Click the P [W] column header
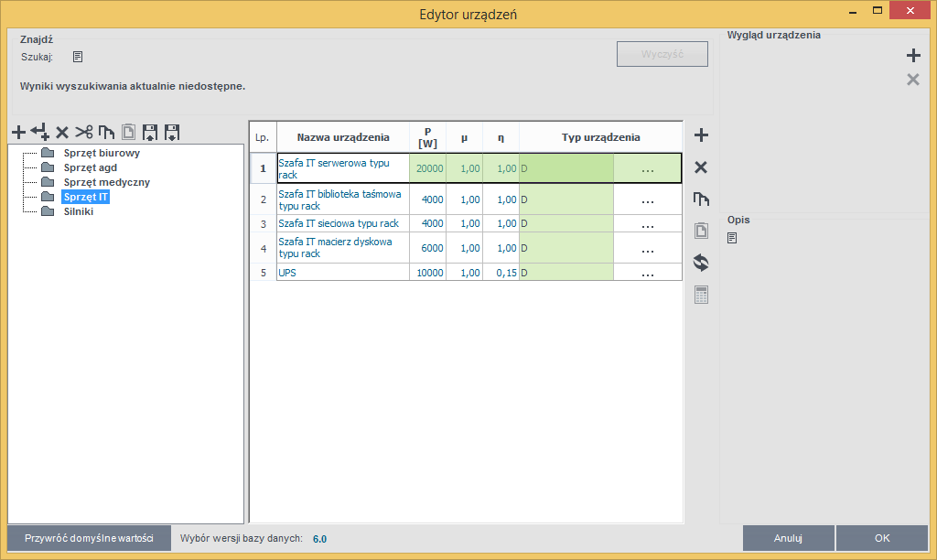The width and height of the screenshot is (937, 560). point(428,137)
